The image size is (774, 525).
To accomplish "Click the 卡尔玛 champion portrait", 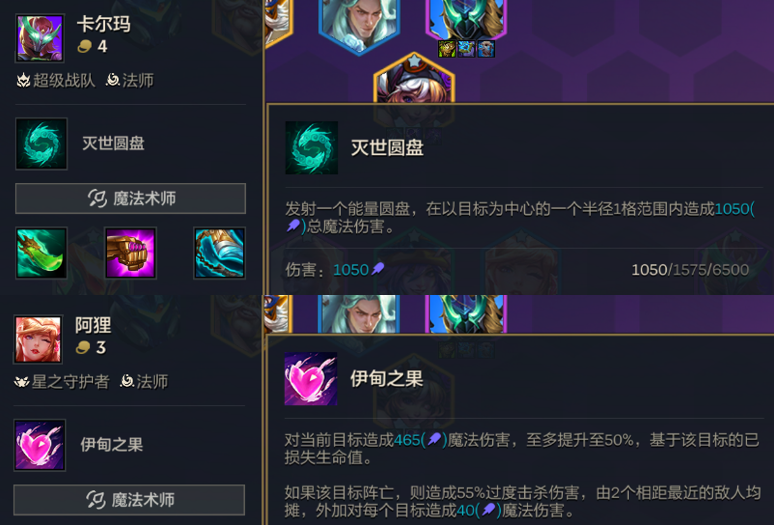I will (x=40, y=38).
